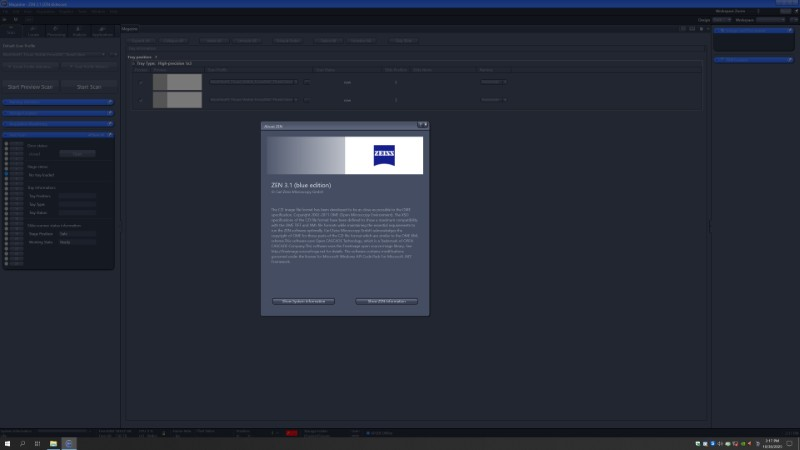Open the Windows Start menu

pyautogui.click(x=7, y=442)
